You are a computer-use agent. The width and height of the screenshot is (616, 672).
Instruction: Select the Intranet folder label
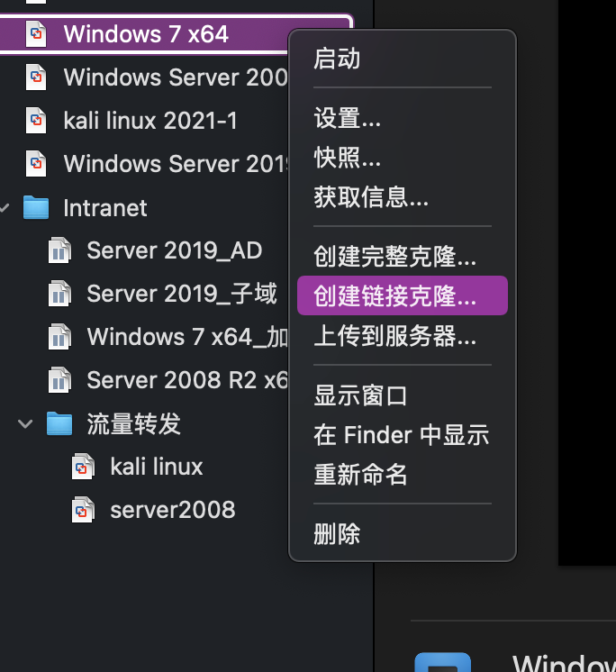click(105, 208)
